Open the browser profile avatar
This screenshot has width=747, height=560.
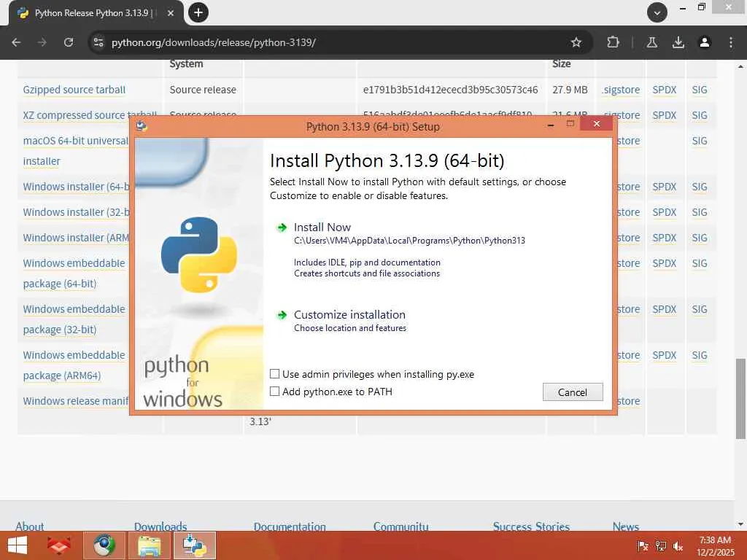pyautogui.click(x=704, y=42)
